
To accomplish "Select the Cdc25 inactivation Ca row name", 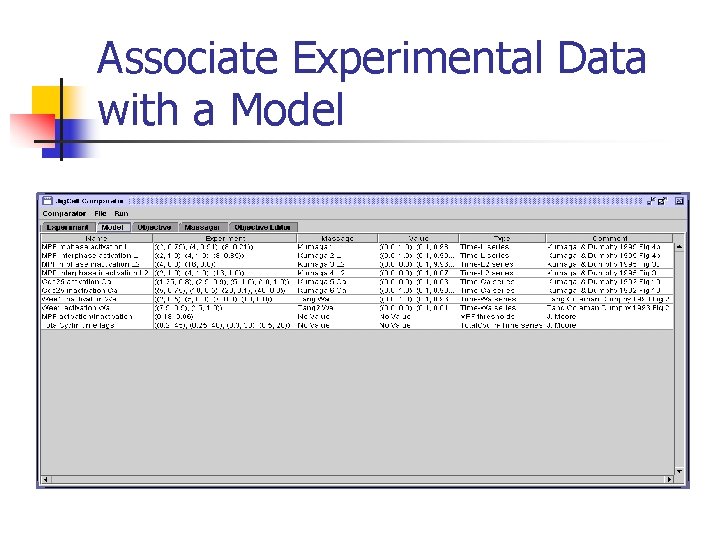I will [x=80, y=290].
